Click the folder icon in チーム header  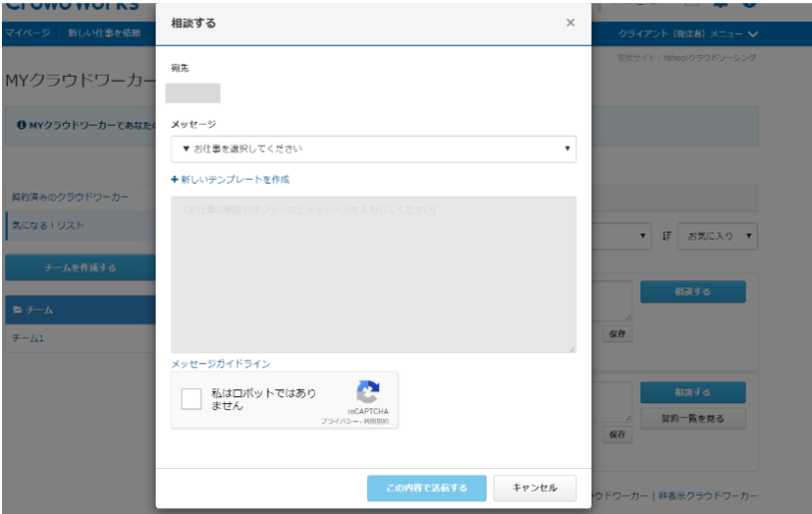16,310
